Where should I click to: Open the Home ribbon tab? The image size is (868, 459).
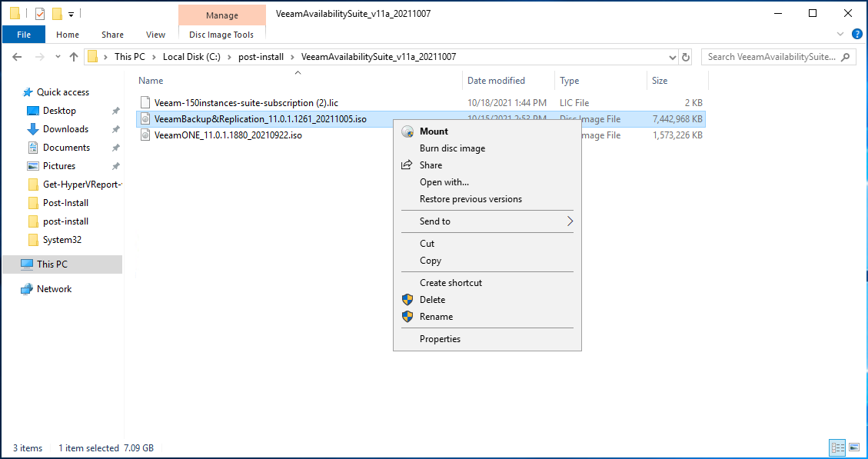[68, 35]
